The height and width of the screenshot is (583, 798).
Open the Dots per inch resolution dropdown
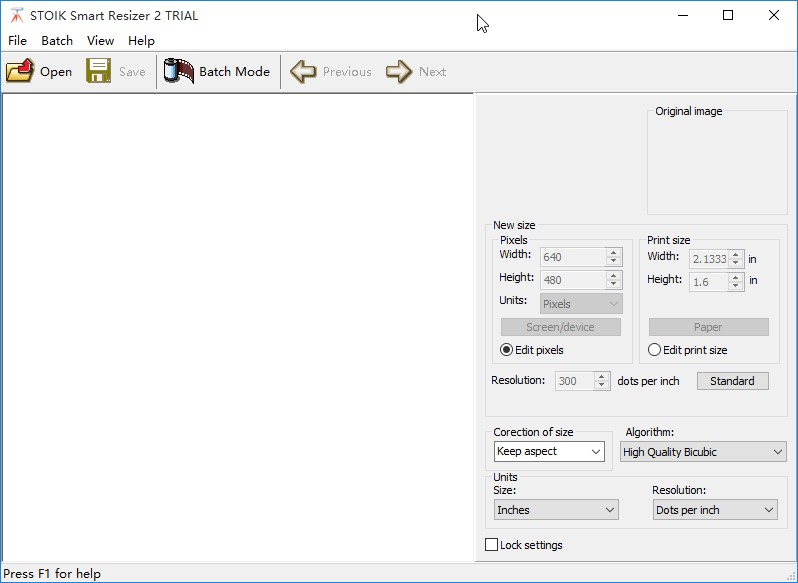(x=715, y=510)
